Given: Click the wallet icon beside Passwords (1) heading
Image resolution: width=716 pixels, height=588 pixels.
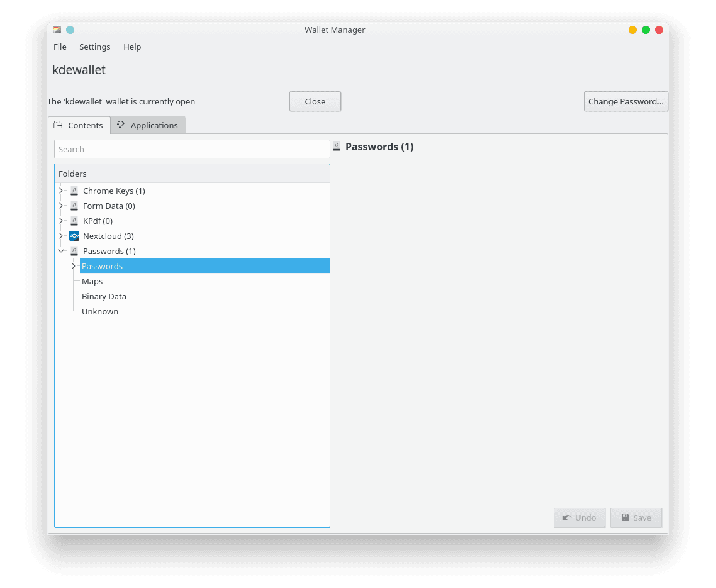Looking at the screenshot, I should click(337, 147).
